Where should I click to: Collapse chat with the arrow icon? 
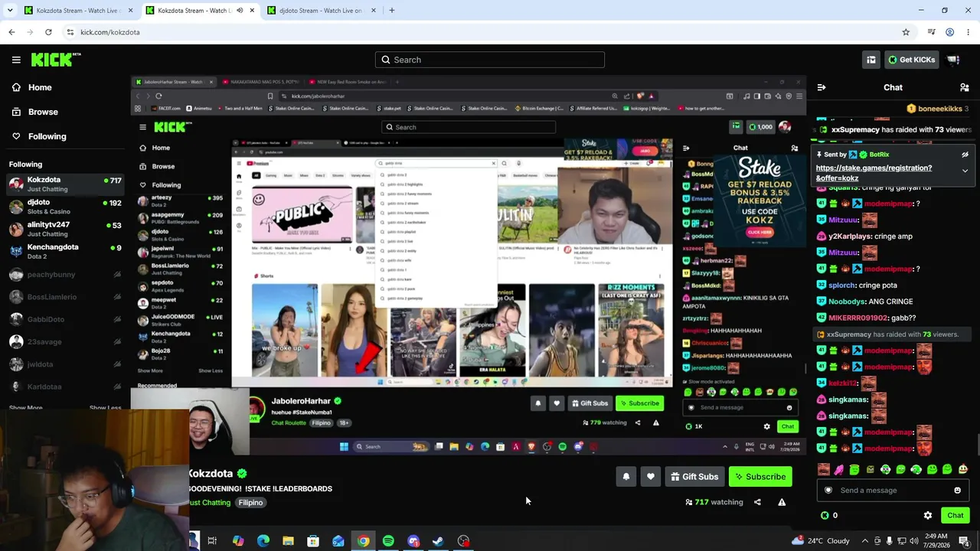[821, 87]
